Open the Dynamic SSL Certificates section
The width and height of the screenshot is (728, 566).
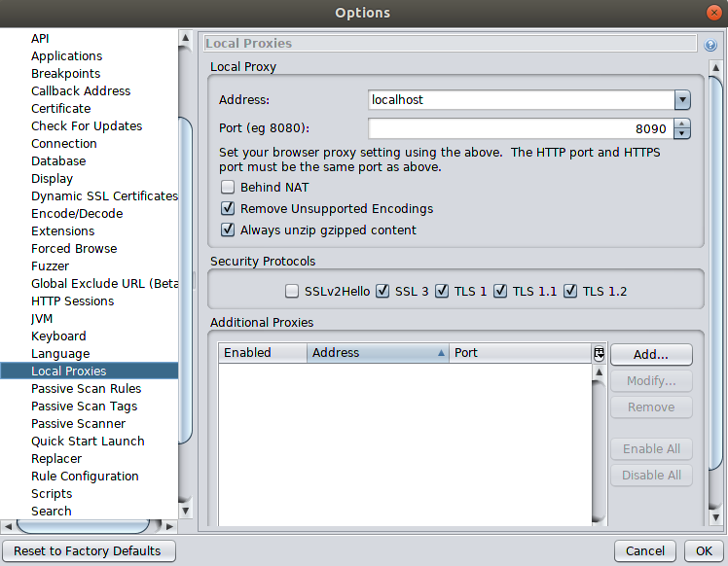pyautogui.click(x=103, y=196)
